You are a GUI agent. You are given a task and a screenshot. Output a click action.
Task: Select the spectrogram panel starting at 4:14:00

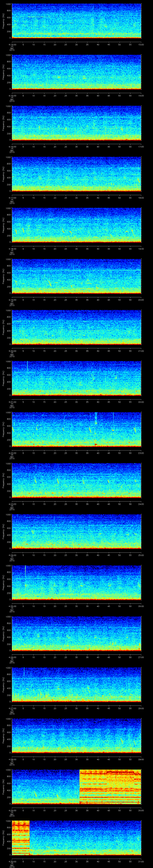[x=76, y=21]
